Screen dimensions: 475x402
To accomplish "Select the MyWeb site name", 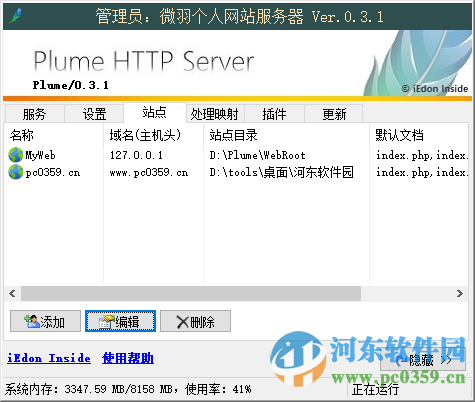I will pyautogui.click(x=40, y=155).
